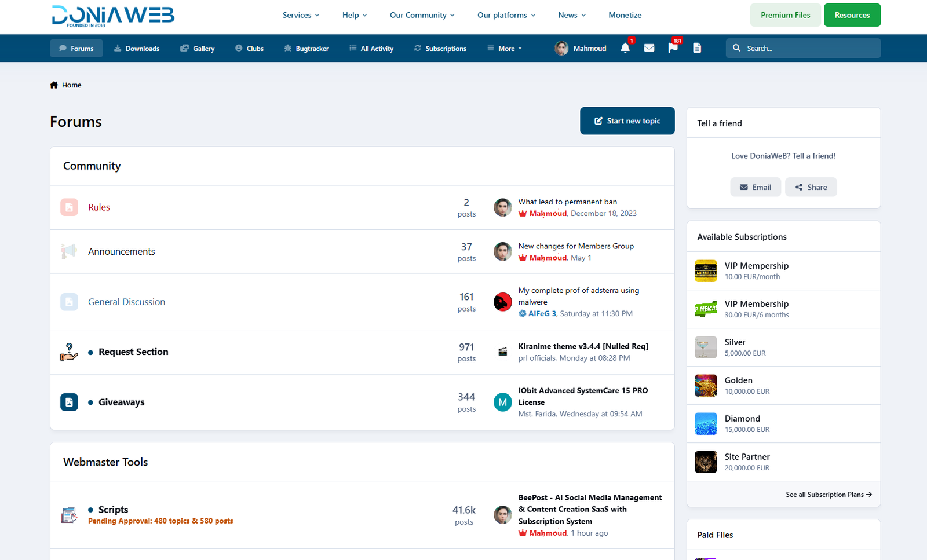
Task: Click the Start new topic button
Action: pos(627,121)
